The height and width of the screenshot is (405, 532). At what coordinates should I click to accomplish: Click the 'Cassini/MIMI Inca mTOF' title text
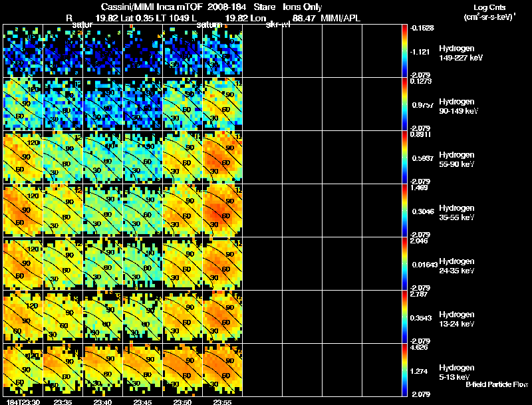[x=152, y=7]
